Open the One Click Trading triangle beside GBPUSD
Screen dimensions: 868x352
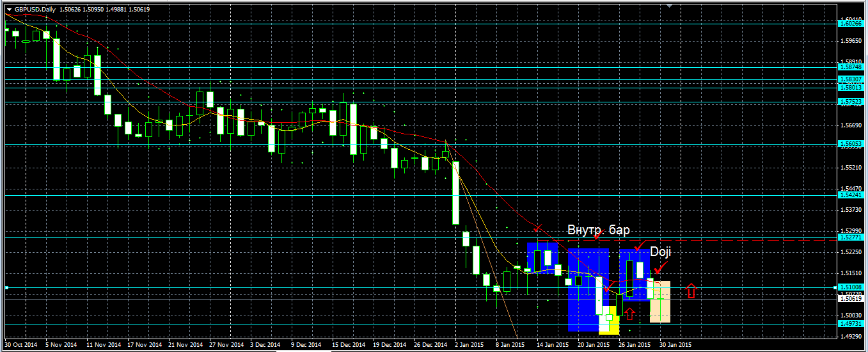click(x=9, y=9)
